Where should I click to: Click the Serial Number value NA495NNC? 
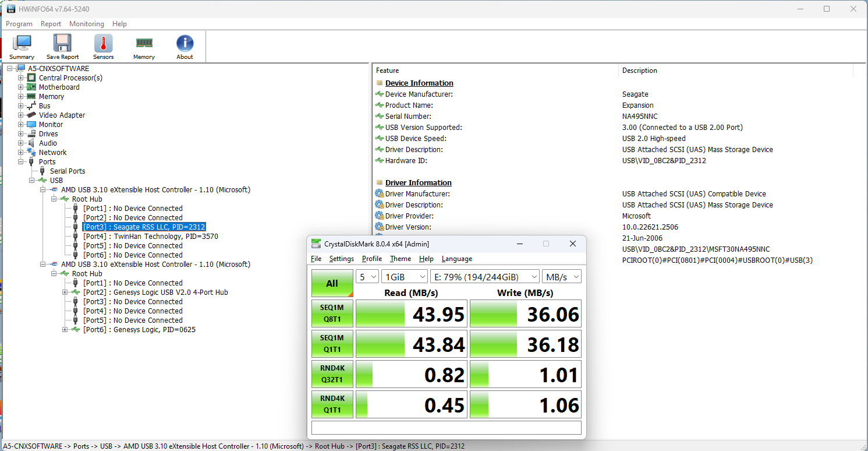(640, 116)
